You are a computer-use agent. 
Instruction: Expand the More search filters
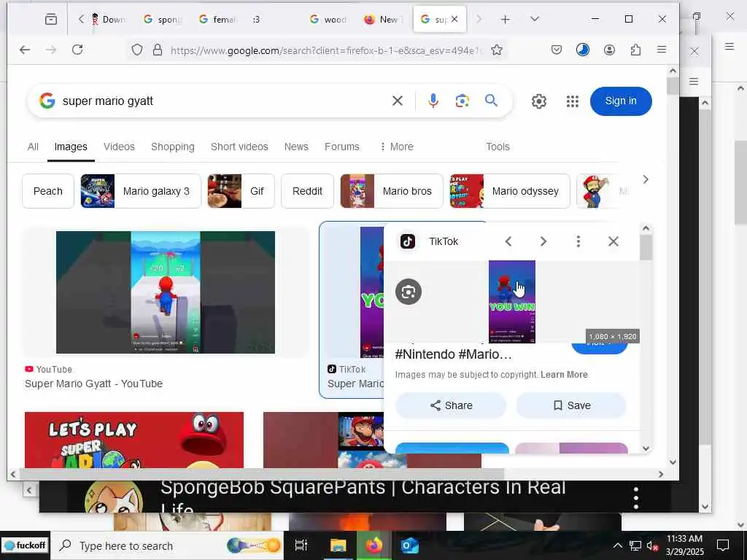[x=396, y=147]
